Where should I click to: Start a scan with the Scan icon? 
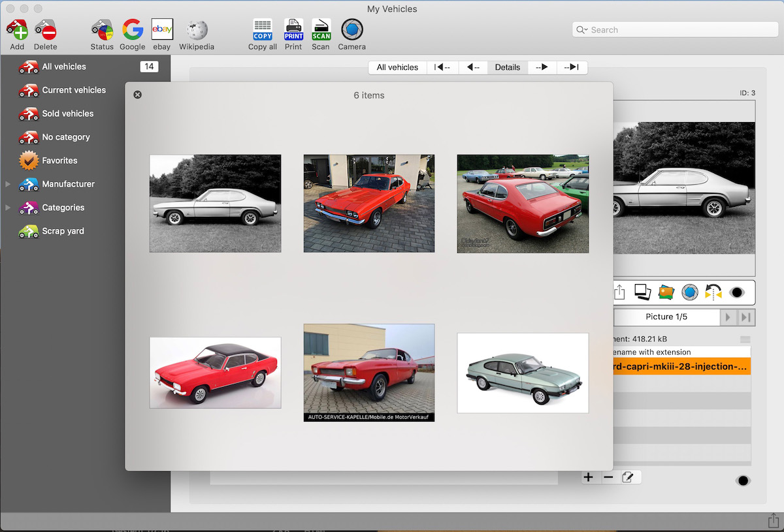[x=321, y=30]
